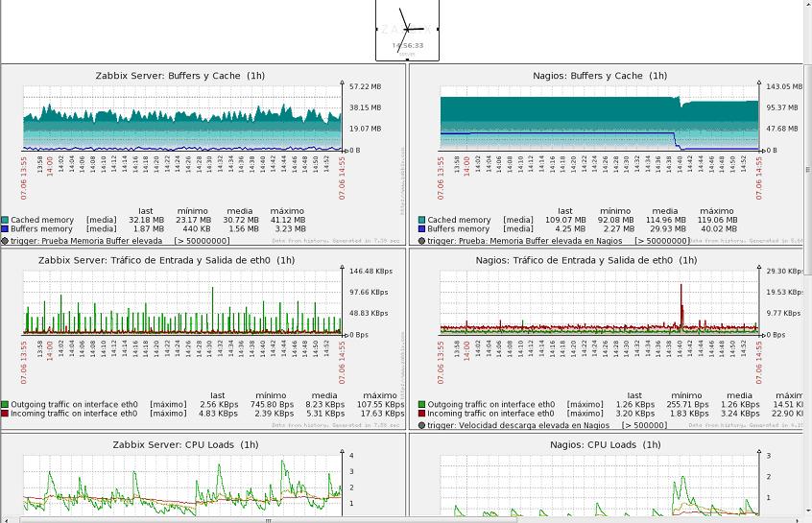Image resolution: width=812 pixels, height=523 pixels.
Task: Click trigger icon for Memoria Buffer elevada en Nagios
Action: click(422, 241)
